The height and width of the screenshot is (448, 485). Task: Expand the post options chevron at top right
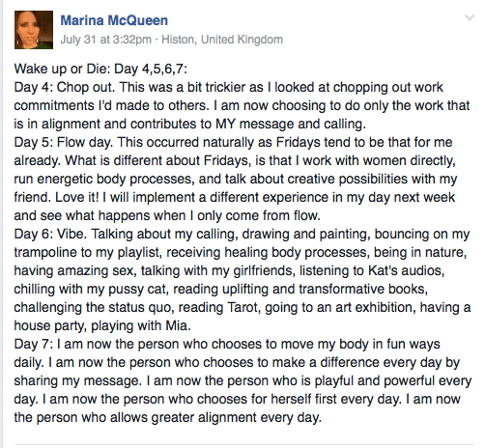tap(470, 17)
